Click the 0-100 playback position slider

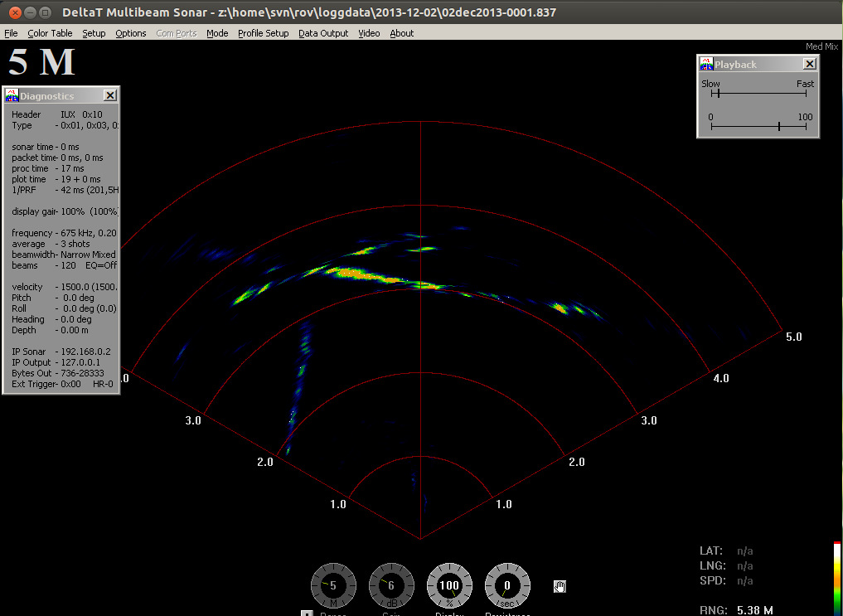pos(758,127)
